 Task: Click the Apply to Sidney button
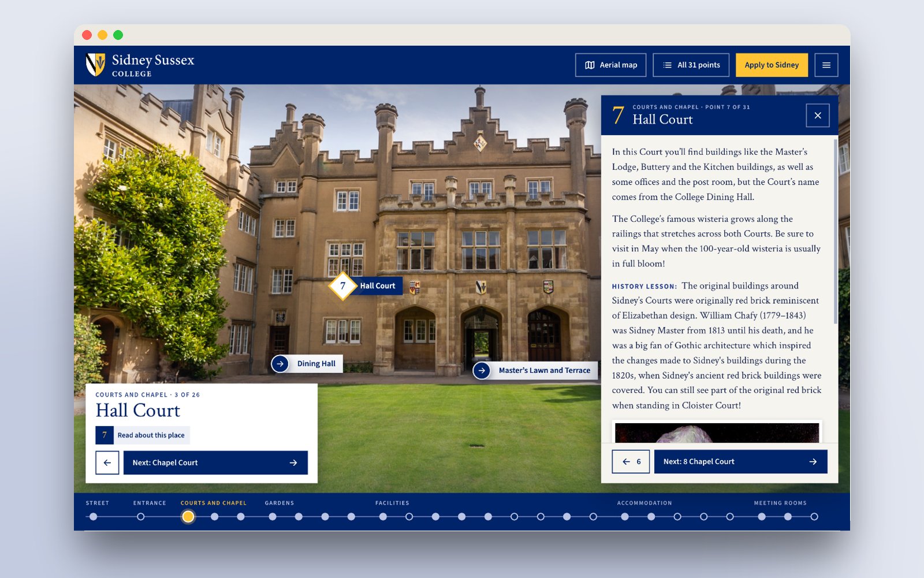pyautogui.click(x=772, y=65)
